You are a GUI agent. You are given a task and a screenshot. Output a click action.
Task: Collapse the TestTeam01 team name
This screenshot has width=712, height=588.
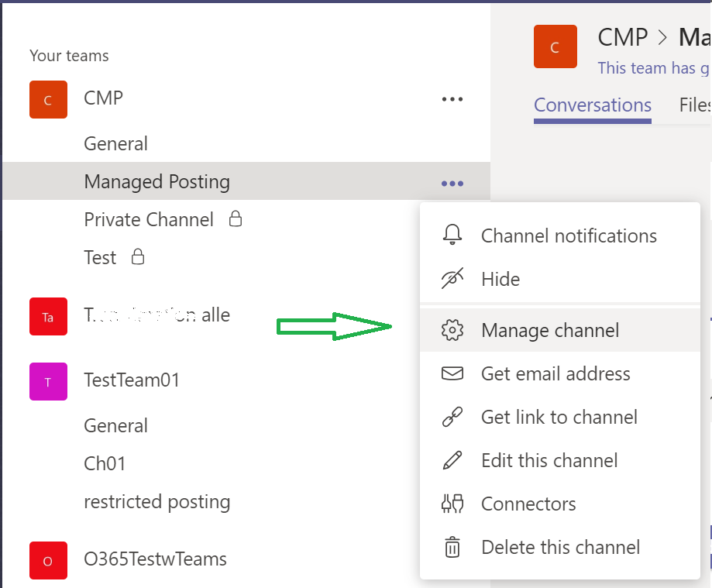tap(132, 380)
